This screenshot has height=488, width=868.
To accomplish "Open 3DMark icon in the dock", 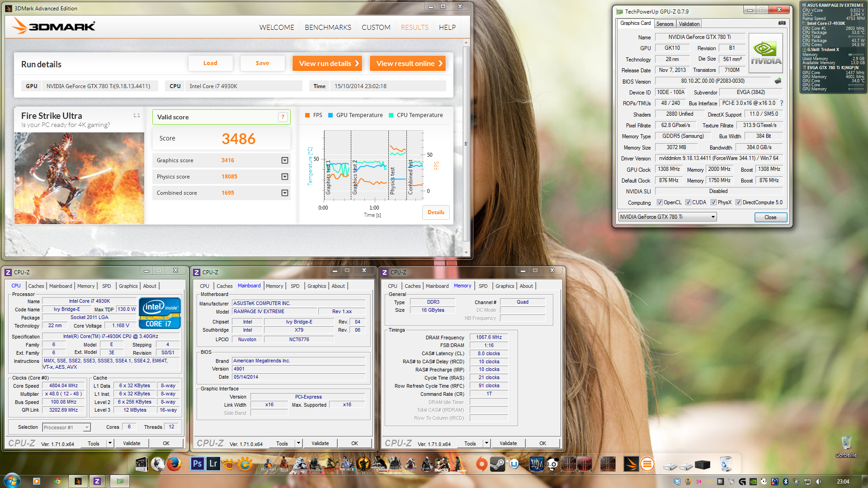I will point(631,464).
